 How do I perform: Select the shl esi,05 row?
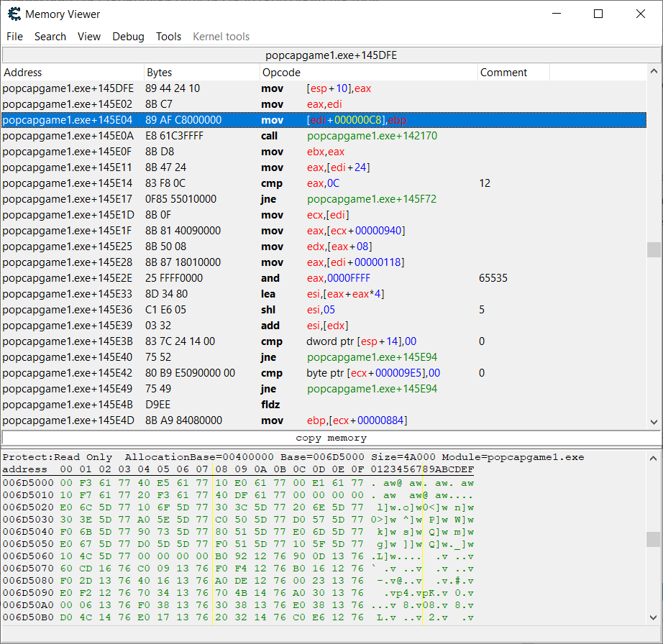[x=324, y=310]
